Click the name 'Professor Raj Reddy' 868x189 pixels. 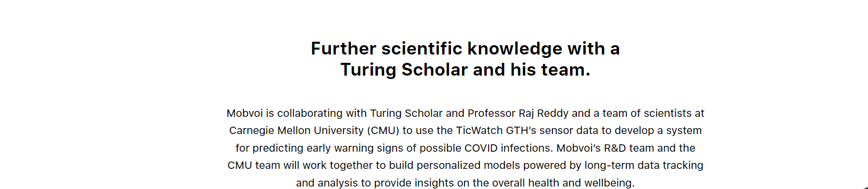point(519,113)
